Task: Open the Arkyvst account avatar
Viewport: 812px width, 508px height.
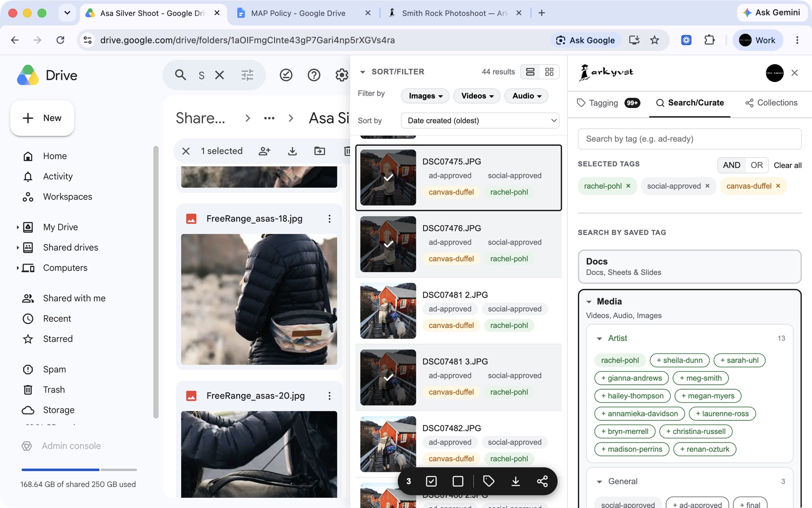Action: (775, 73)
